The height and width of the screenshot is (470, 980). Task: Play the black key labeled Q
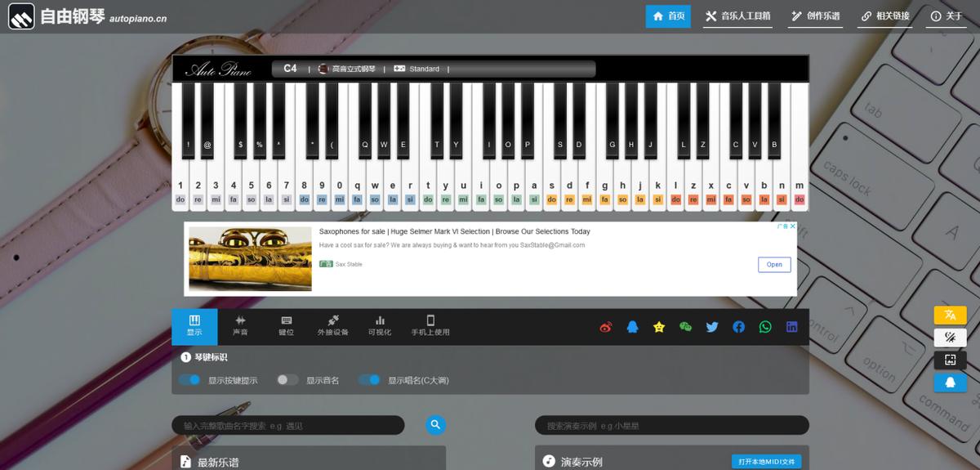[364, 120]
